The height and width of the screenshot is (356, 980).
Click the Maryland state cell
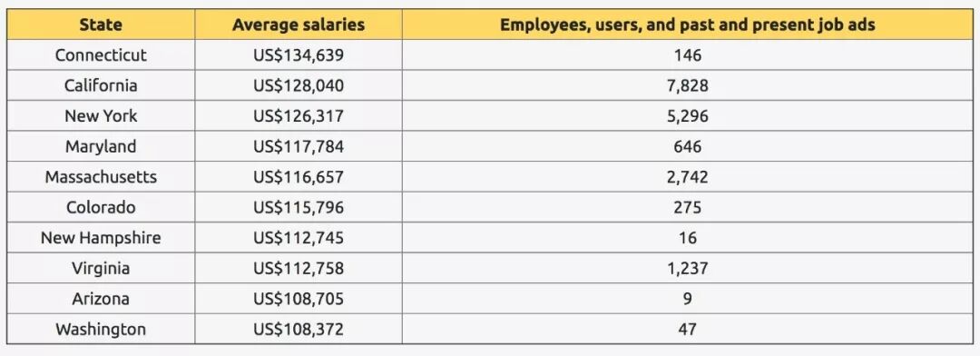click(101, 146)
